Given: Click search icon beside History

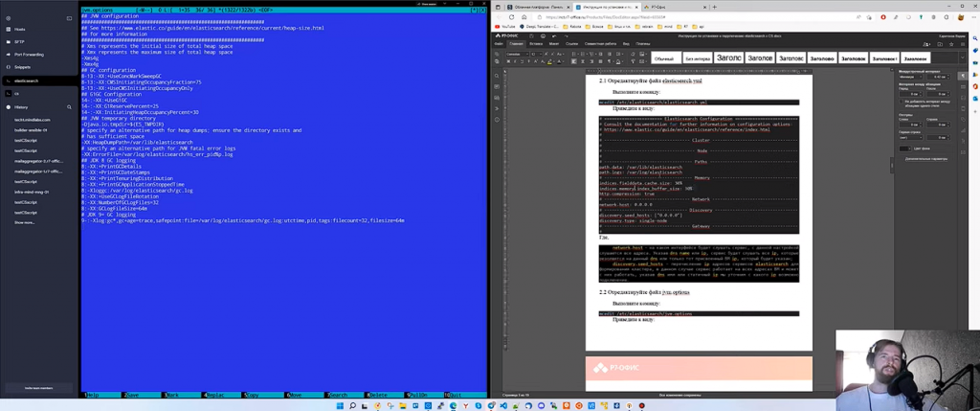Looking at the screenshot, I should pos(69,107).
